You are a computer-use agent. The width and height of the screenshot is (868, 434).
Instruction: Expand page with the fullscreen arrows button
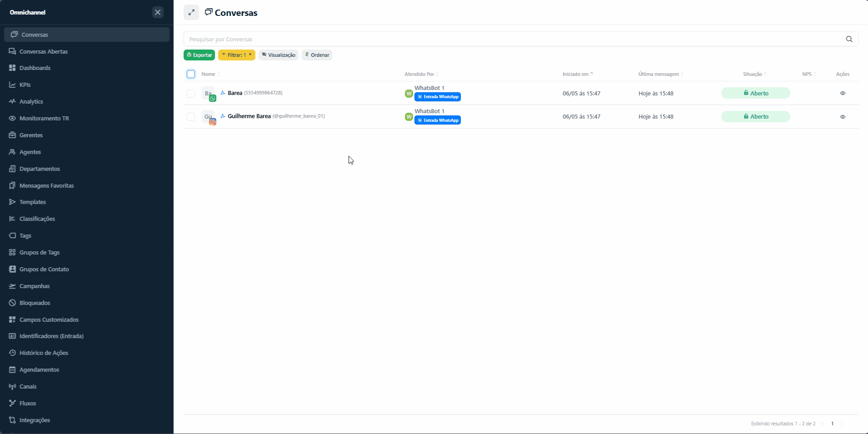pyautogui.click(x=191, y=12)
